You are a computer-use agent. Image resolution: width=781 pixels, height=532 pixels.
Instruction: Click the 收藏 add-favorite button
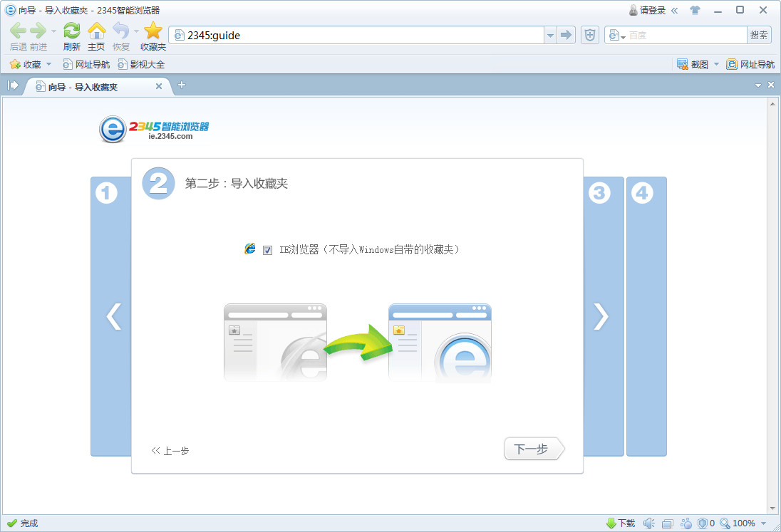tap(26, 64)
